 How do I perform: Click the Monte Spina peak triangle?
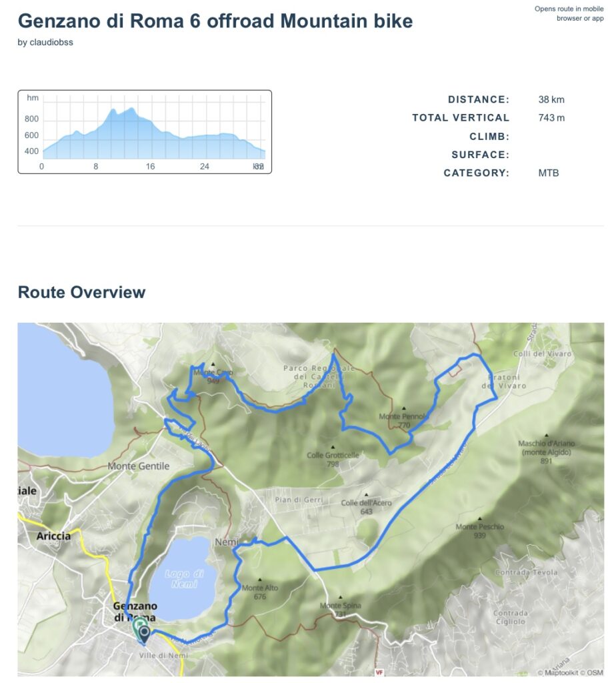[x=340, y=598]
